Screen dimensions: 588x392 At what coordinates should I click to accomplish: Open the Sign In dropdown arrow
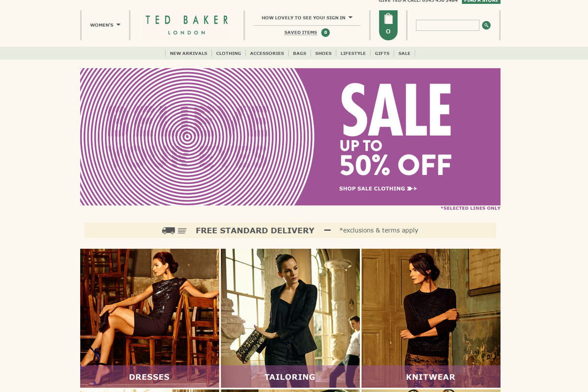[x=350, y=18]
